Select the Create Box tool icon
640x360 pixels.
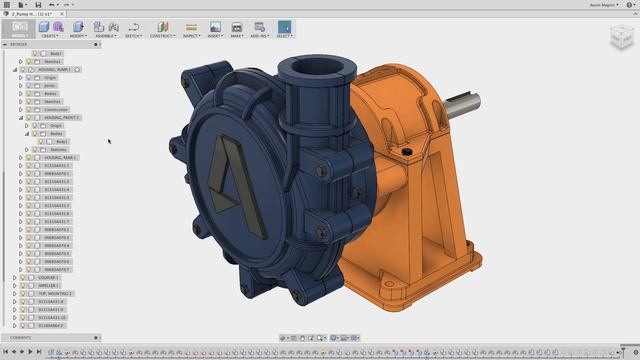(x=44, y=27)
